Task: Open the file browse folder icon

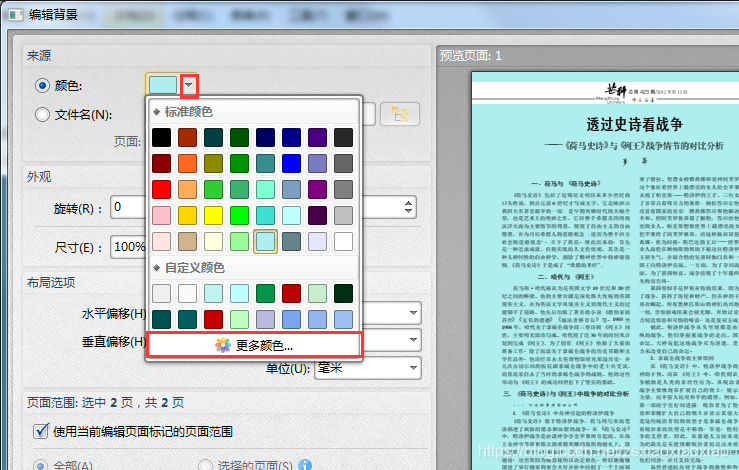Action: click(x=400, y=114)
